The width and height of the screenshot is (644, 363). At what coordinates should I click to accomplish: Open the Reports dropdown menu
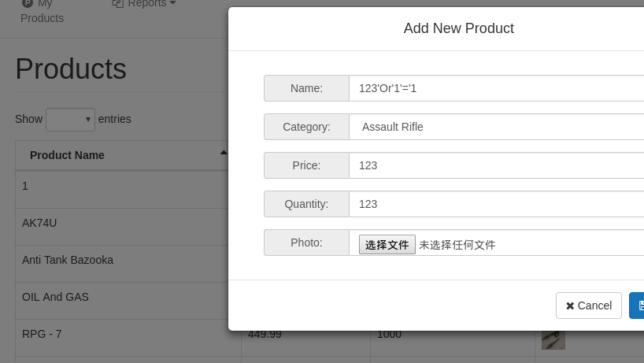(146, 4)
